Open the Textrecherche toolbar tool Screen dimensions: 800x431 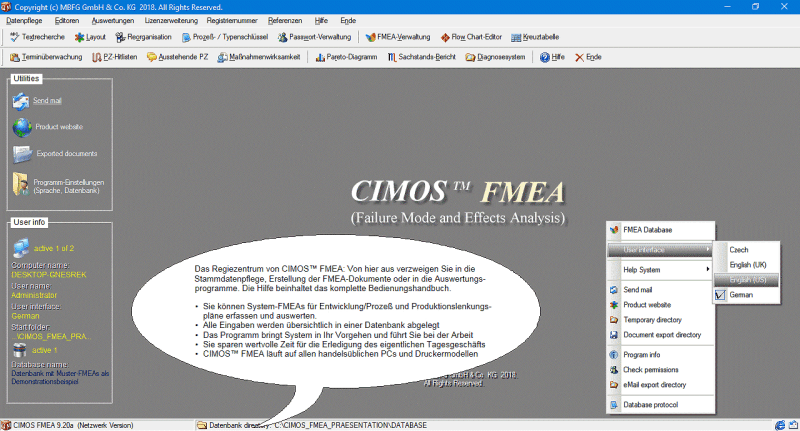pos(38,37)
